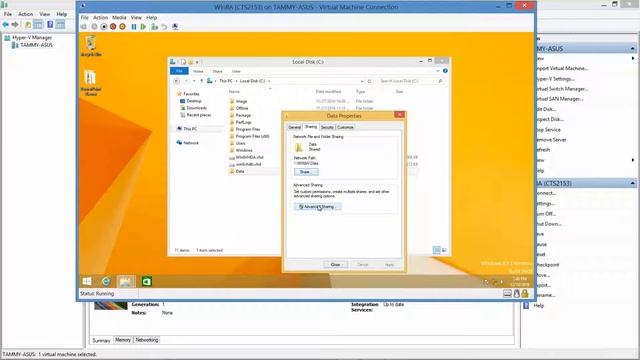Open File menu in Hyper-V Manager

coord(8,14)
